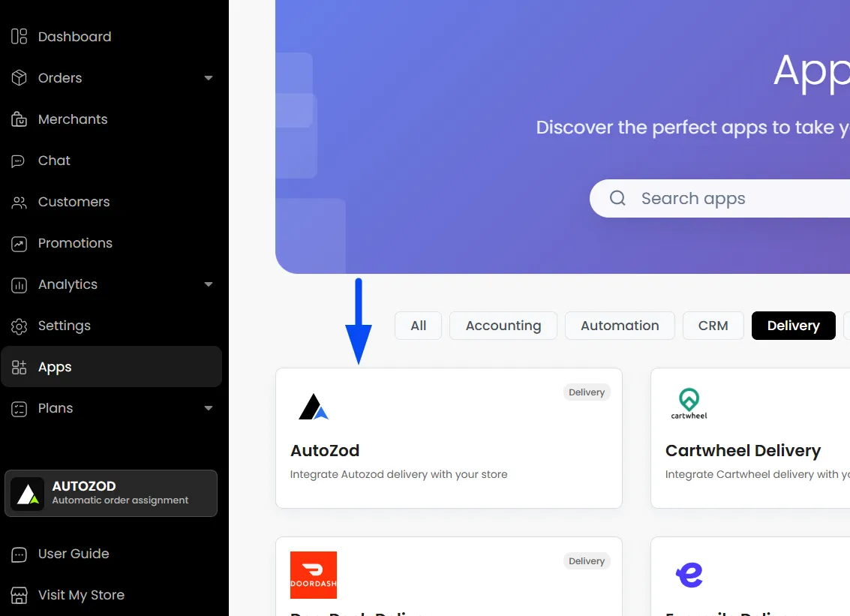This screenshot has height=616, width=850.
Task: Open the Cartwheel Delivery app title
Action: (x=743, y=451)
